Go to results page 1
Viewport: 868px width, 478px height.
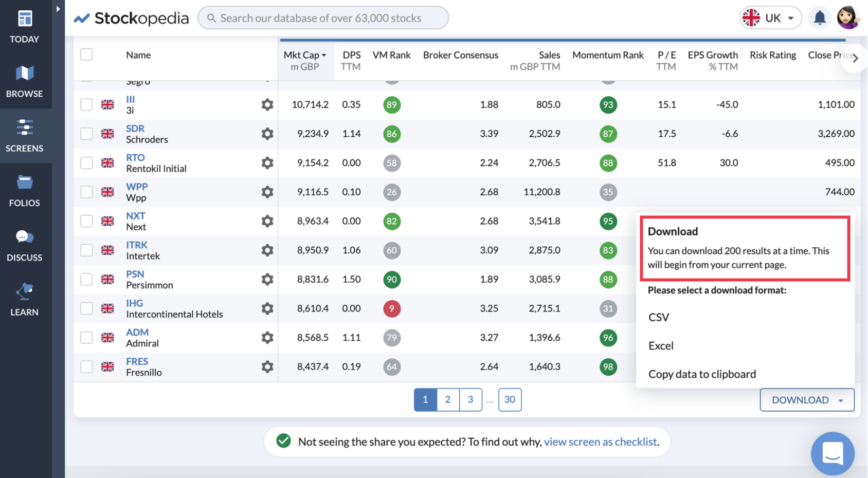[425, 399]
